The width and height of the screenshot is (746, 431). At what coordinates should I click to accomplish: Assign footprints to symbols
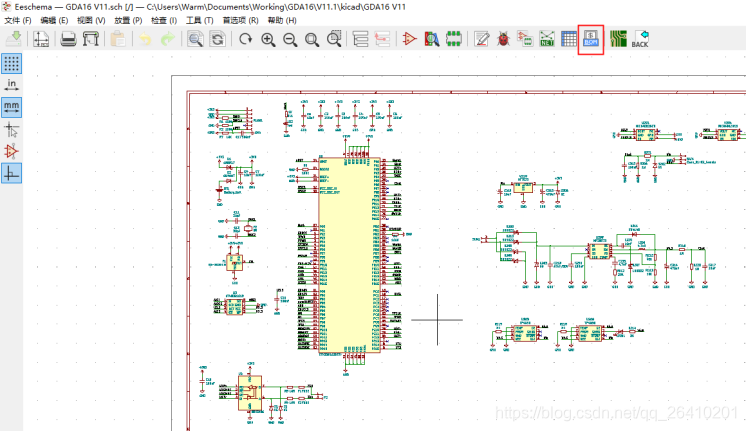point(525,39)
